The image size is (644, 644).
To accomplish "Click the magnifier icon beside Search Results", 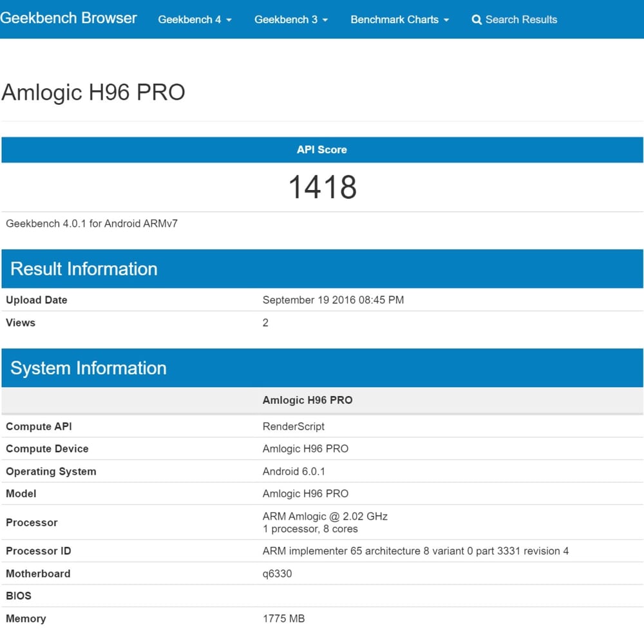I will point(477,20).
